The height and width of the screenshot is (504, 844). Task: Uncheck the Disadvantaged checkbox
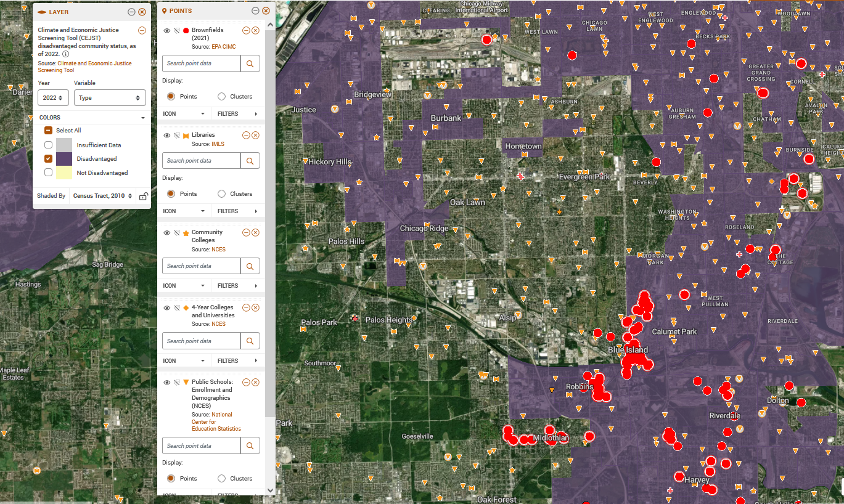[48, 159]
